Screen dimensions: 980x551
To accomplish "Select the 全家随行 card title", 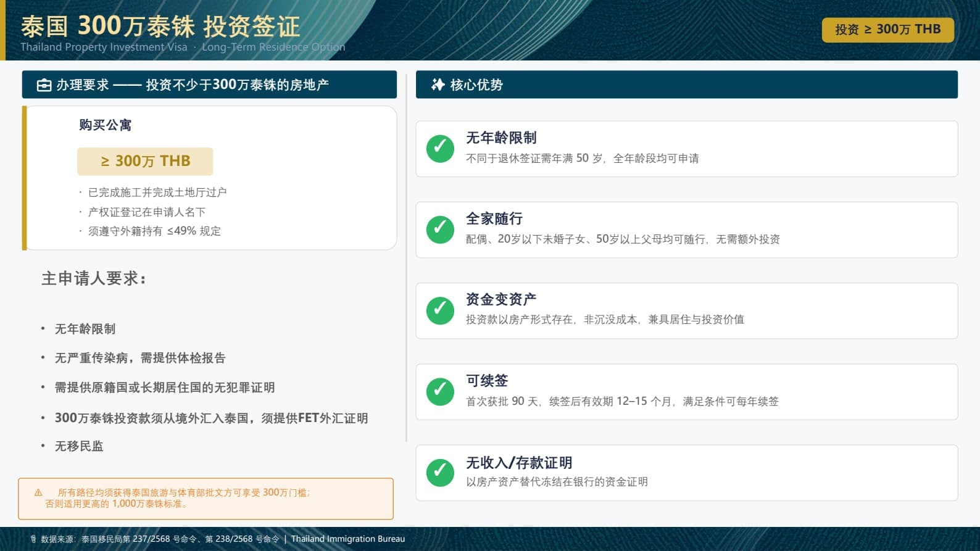I will (494, 218).
